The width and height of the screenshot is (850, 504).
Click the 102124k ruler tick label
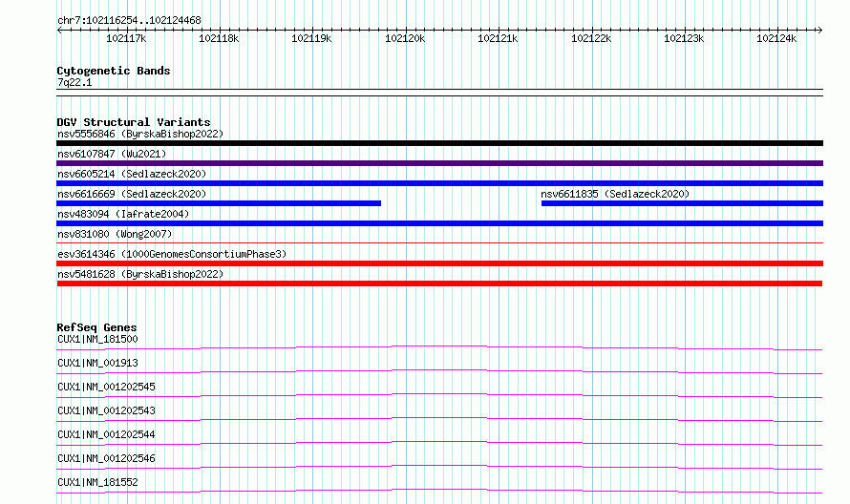[776, 38]
